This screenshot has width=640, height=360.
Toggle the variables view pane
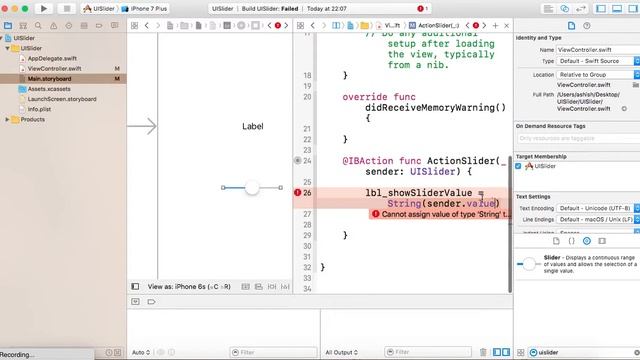(x=497, y=352)
